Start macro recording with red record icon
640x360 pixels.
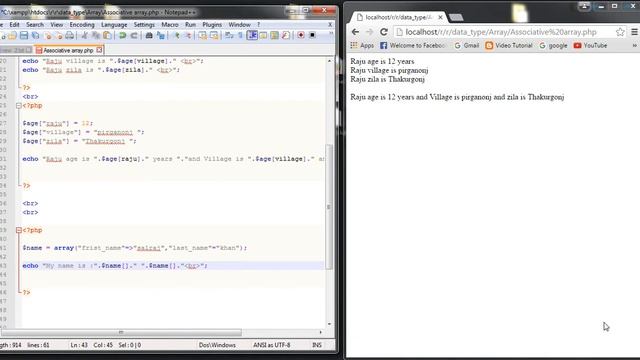coord(301,36)
